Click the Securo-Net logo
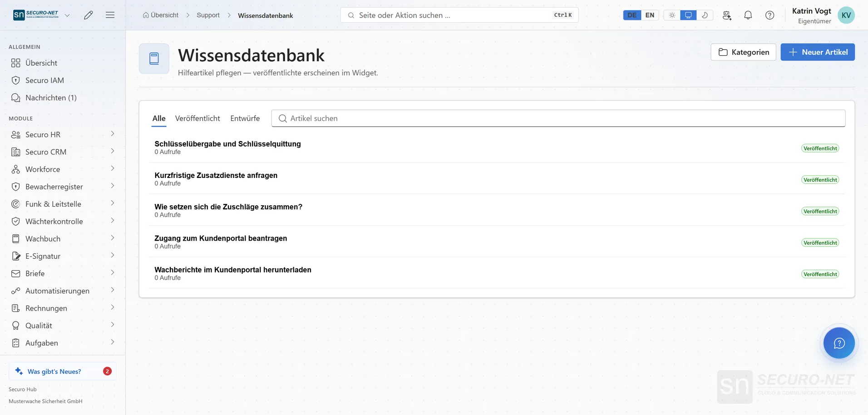 click(x=36, y=15)
